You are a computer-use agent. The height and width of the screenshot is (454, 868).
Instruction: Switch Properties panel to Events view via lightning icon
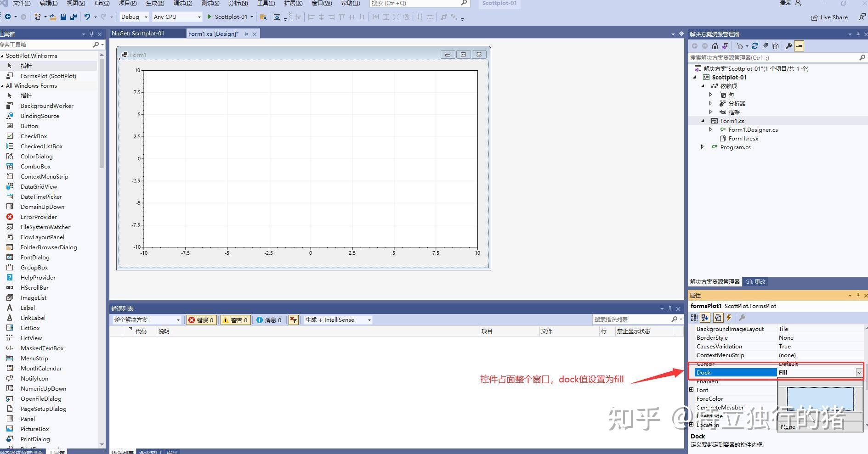(728, 317)
